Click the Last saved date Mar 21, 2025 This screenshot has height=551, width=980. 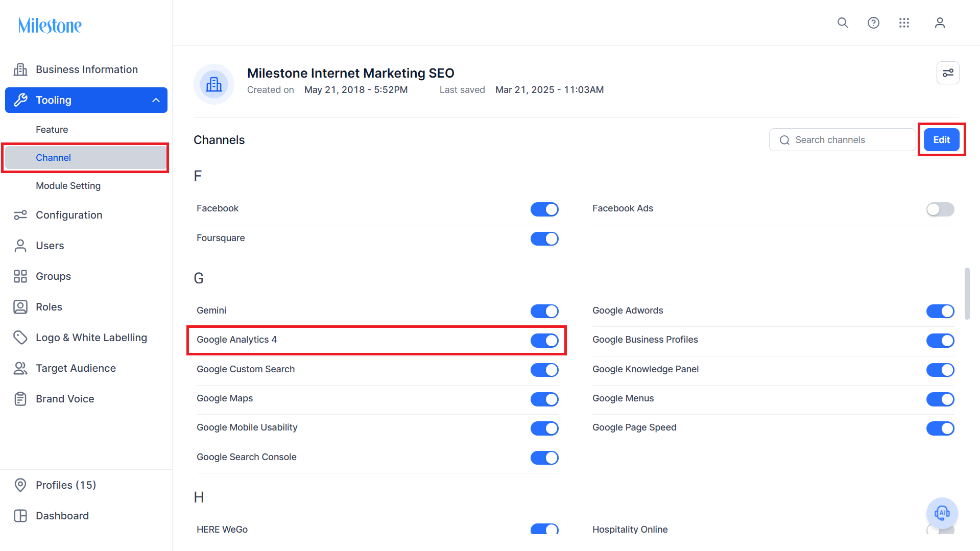[549, 90]
